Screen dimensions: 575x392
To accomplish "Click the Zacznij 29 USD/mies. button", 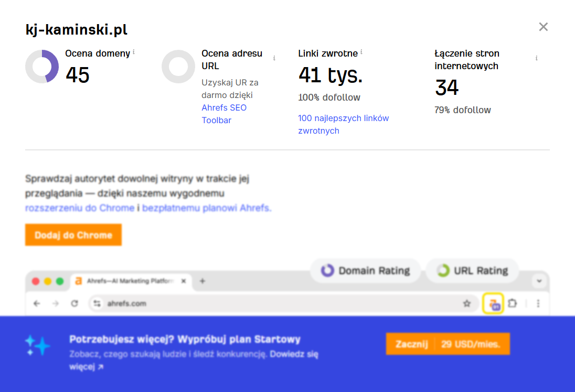I will tap(448, 344).
